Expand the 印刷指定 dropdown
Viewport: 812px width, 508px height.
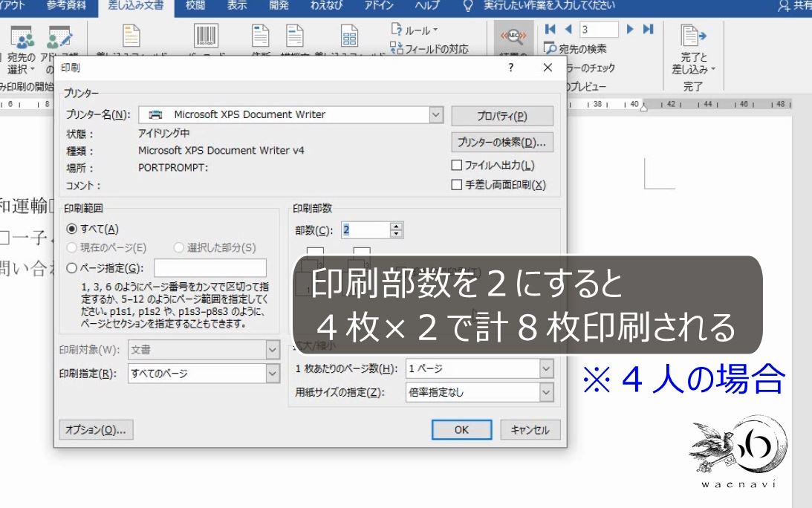(273, 374)
